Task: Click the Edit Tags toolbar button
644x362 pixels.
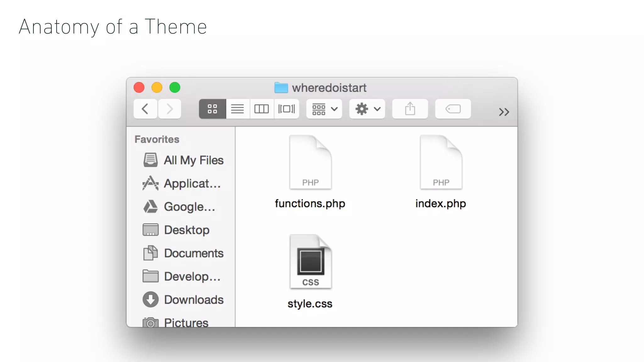Action: 453,109
